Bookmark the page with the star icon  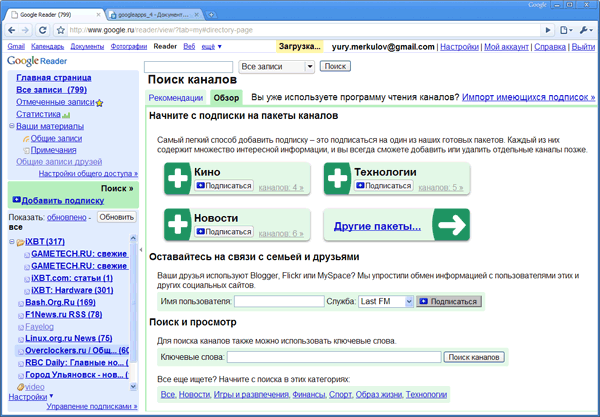tap(60, 30)
